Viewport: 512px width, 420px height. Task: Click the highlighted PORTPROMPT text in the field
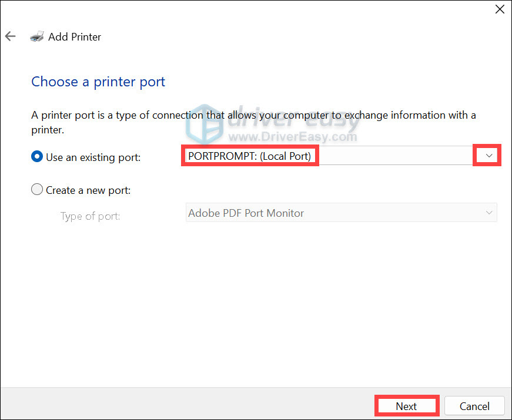coord(249,156)
